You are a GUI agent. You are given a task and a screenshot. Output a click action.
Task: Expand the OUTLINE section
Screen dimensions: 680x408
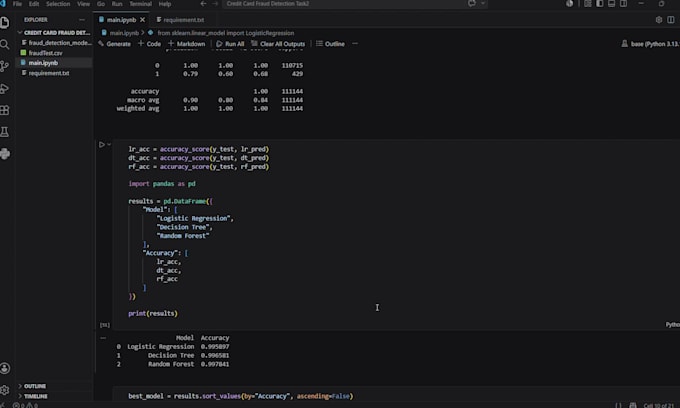[54, 386]
